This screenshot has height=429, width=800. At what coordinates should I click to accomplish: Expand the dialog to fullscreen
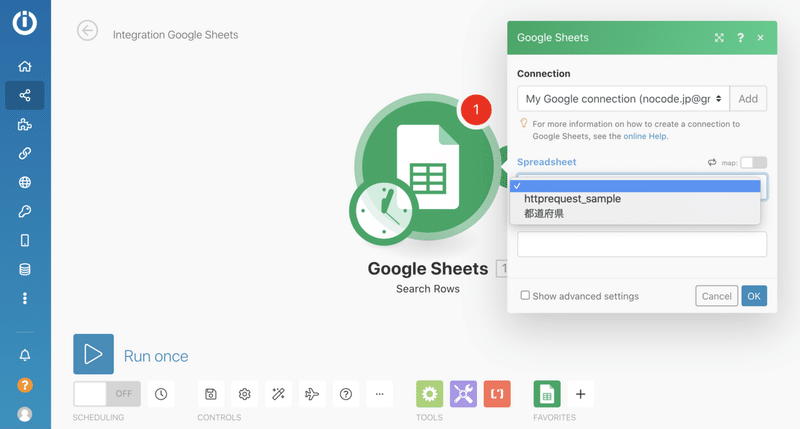click(719, 38)
